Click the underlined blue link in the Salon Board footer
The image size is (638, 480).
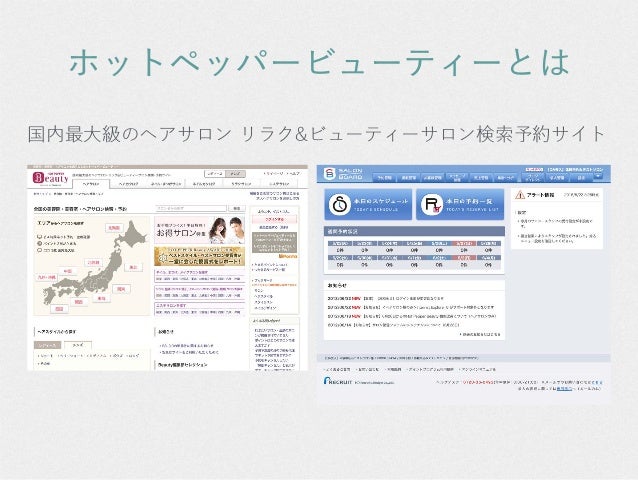[x=564, y=388]
